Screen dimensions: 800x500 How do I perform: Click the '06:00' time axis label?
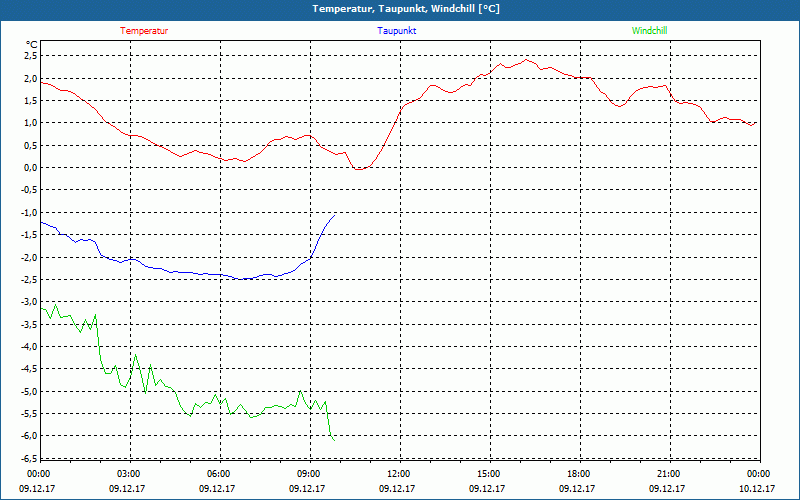pyautogui.click(x=219, y=474)
